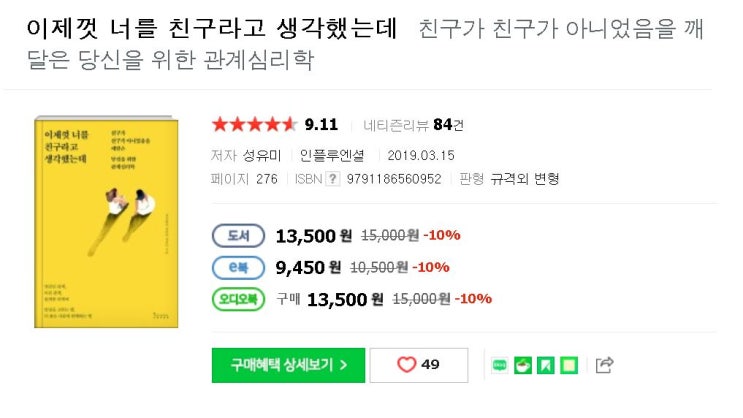Image resolution: width=743 pixels, height=418 pixels.
Task: Click author name 성유미
Action: coord(262,155)
